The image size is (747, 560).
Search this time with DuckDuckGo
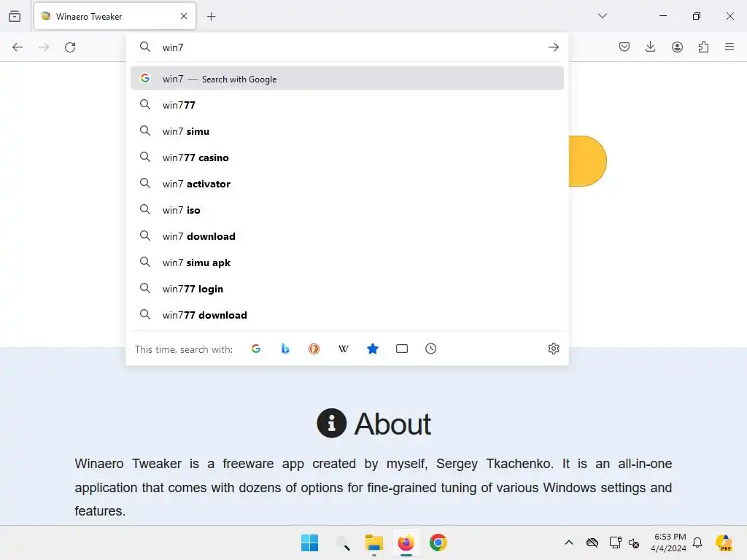[x=314, y=349]
